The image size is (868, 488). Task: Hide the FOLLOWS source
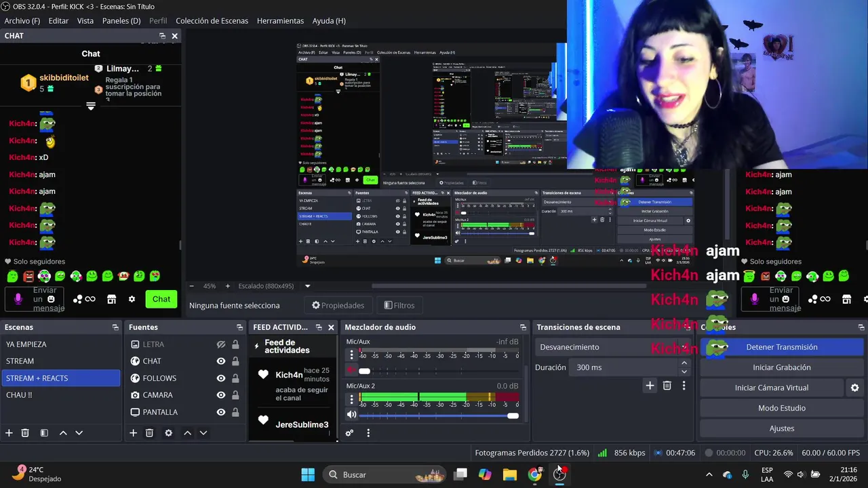coord(221,378)
